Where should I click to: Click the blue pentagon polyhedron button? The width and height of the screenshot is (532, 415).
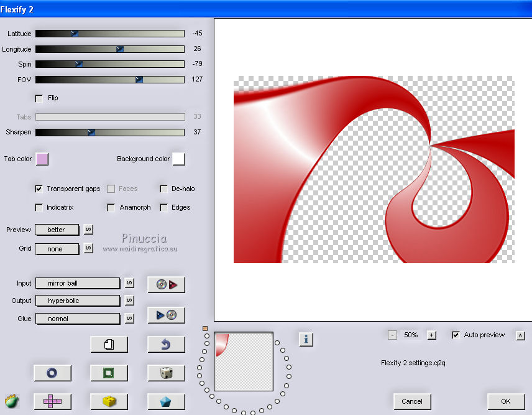[x=167, y=401]
